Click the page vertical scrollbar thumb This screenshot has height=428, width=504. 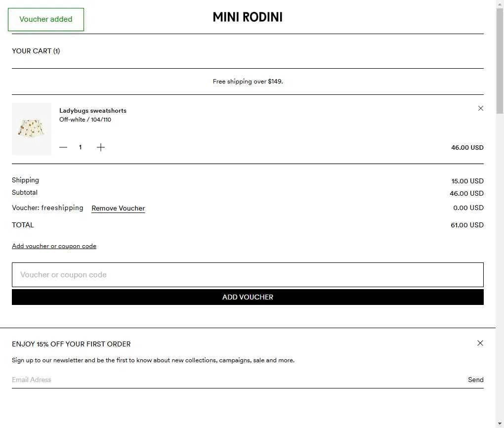click(500, 61)
